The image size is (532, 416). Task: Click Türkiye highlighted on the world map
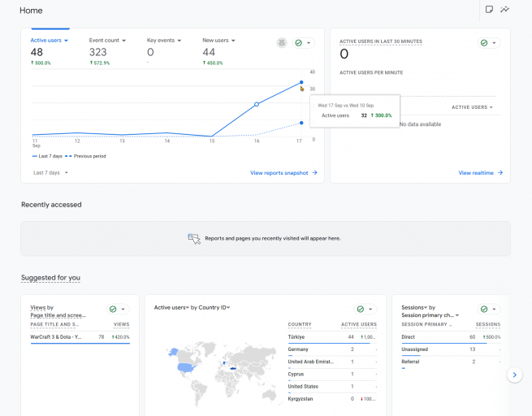[x=233, y=368]
